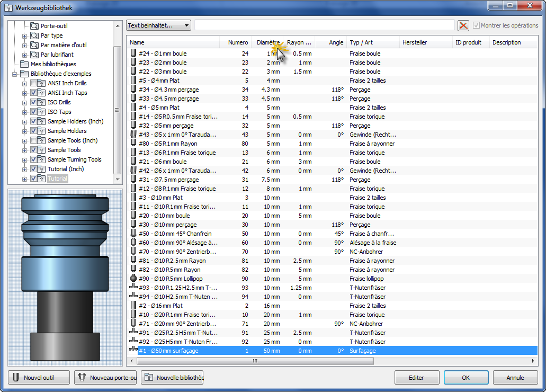Click the Editer button
Screen dimensions: 546x392
(x=416, y=377)
